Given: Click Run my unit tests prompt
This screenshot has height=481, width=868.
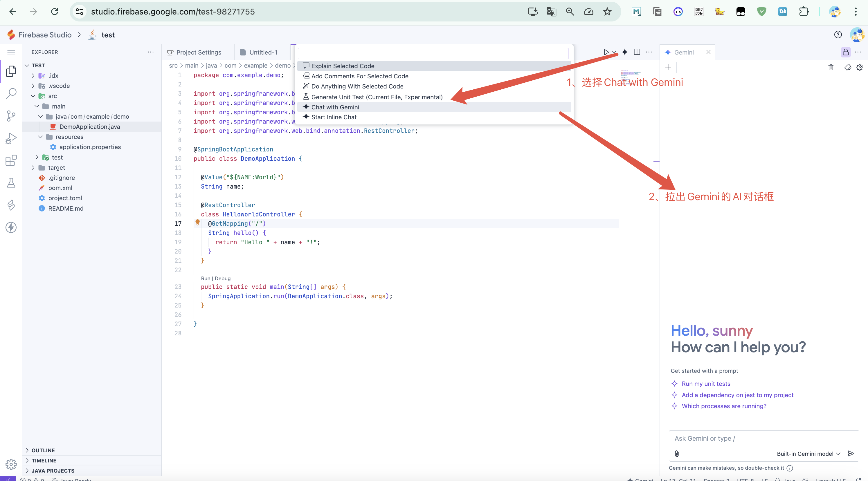Looking at the screenshot, I should pyautogui.click(x=706, y=384).
